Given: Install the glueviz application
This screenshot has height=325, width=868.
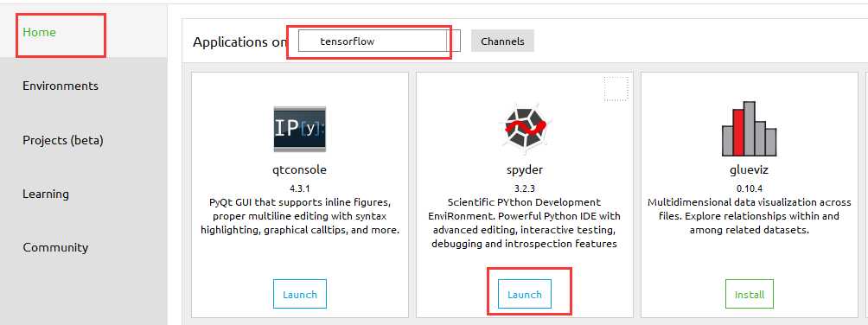Looking at the screenshot, I should 749,294.
